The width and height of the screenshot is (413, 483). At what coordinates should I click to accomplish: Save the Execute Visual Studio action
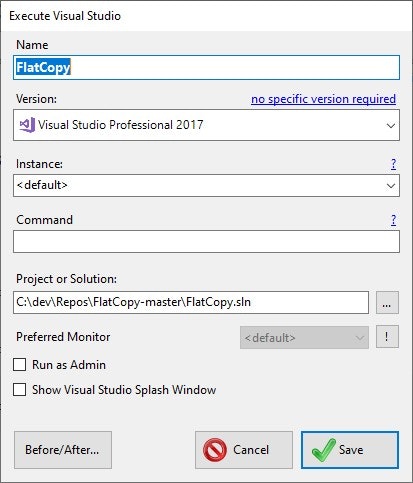pyautogui.click(x=350, y=450)
